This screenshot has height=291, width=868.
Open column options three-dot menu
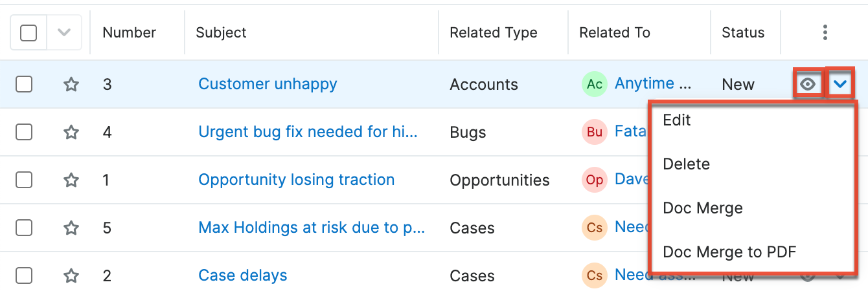point(825,32)
